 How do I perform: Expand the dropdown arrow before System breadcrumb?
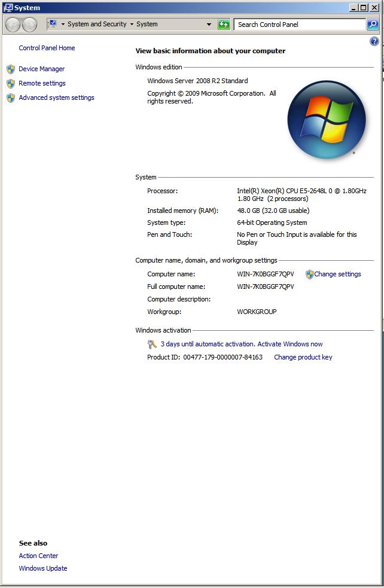click(x=132, y=25)
